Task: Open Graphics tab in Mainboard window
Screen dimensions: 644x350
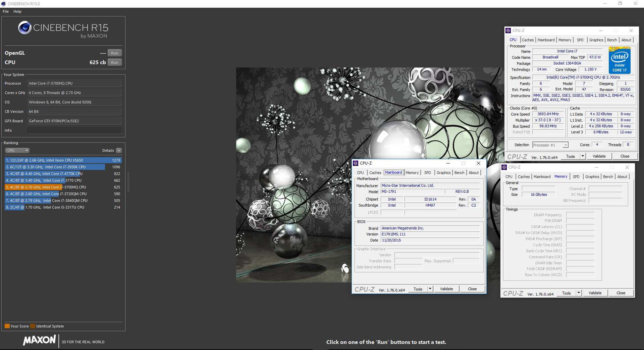Action: point(443,173)
